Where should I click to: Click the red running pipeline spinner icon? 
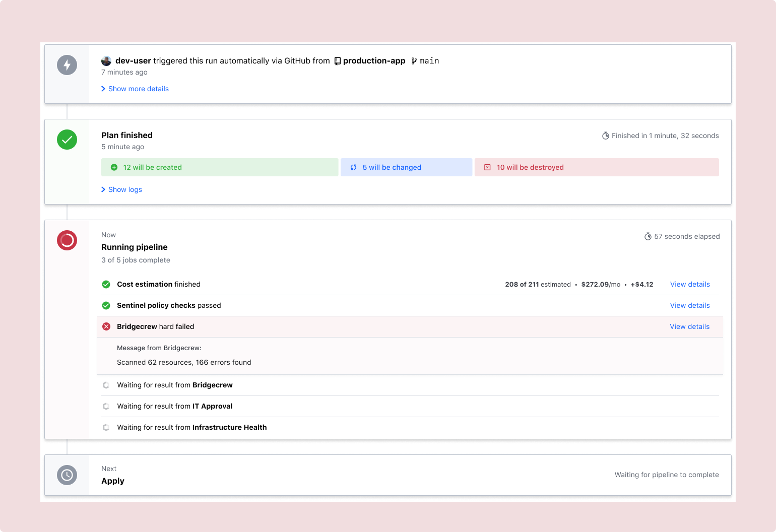point(67,240)
